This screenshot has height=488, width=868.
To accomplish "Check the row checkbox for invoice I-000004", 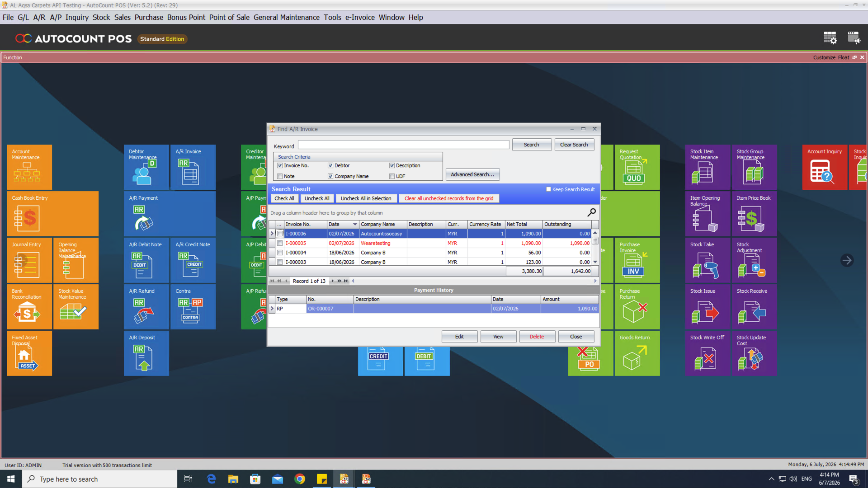I will point(280,253).
